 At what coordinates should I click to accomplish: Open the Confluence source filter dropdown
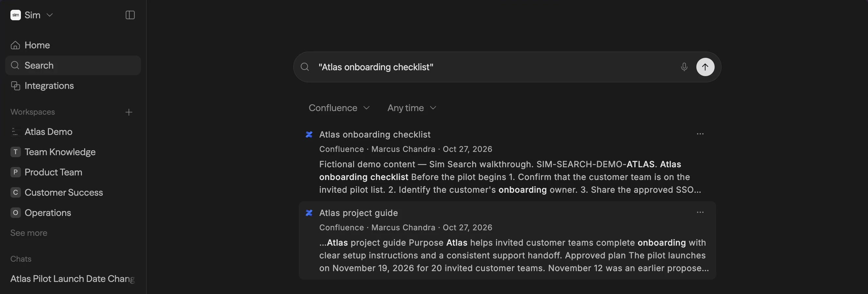point(339,108)
